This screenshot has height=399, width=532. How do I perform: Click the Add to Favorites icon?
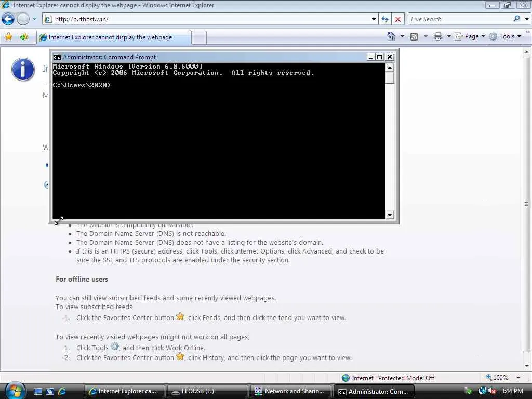coord(24,37)
